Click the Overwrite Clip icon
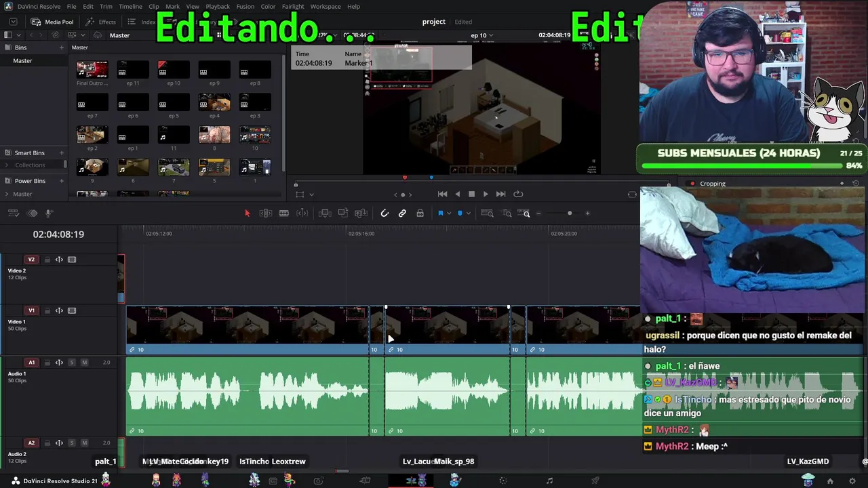 (x=343, y=213)
